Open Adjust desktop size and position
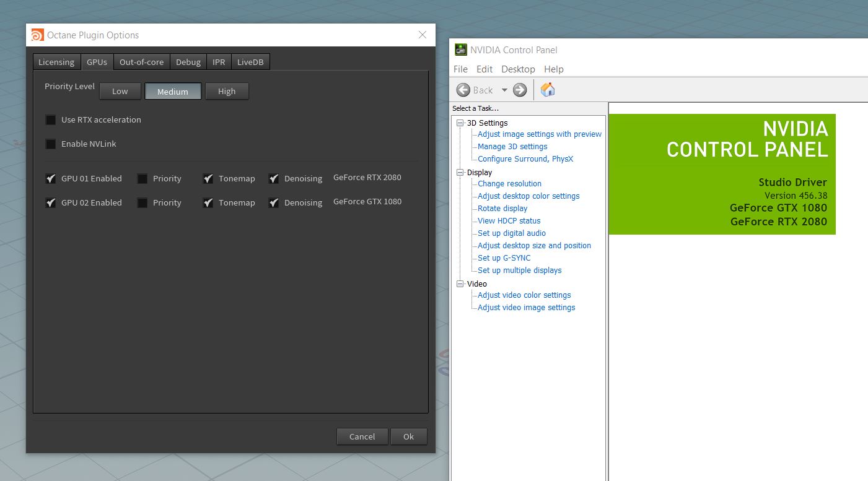This screenshot has width=868, height=481. tap(534, 246)
